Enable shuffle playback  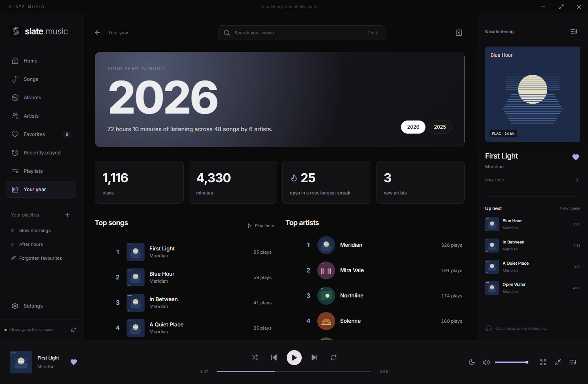pos(255,357)
